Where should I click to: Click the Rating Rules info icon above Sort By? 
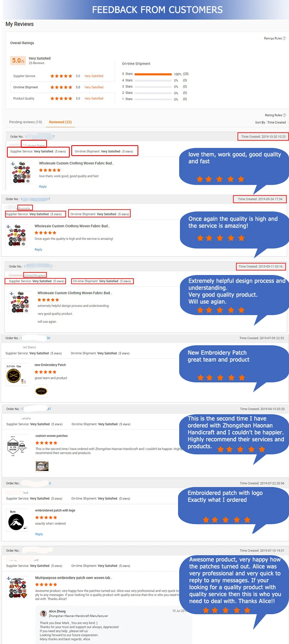point(285,115)
